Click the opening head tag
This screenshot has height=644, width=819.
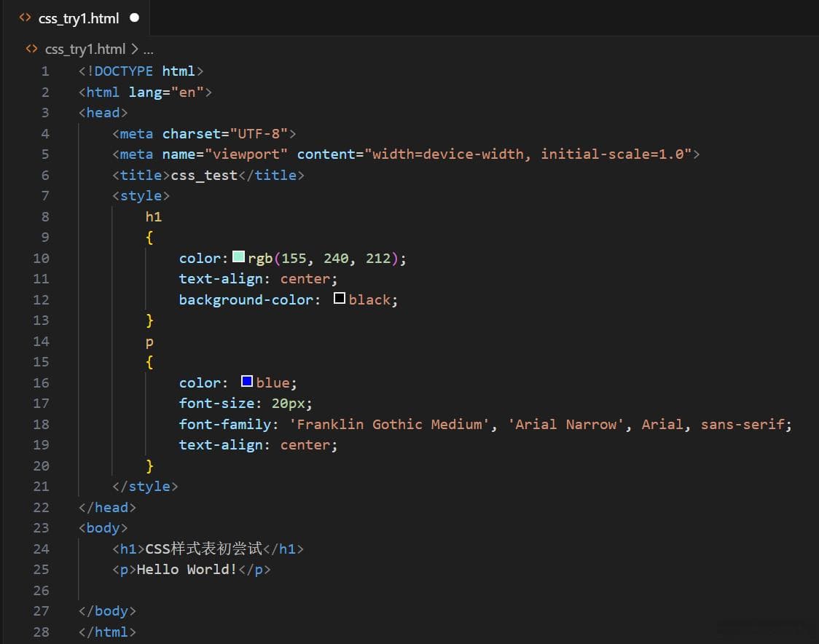103,113
